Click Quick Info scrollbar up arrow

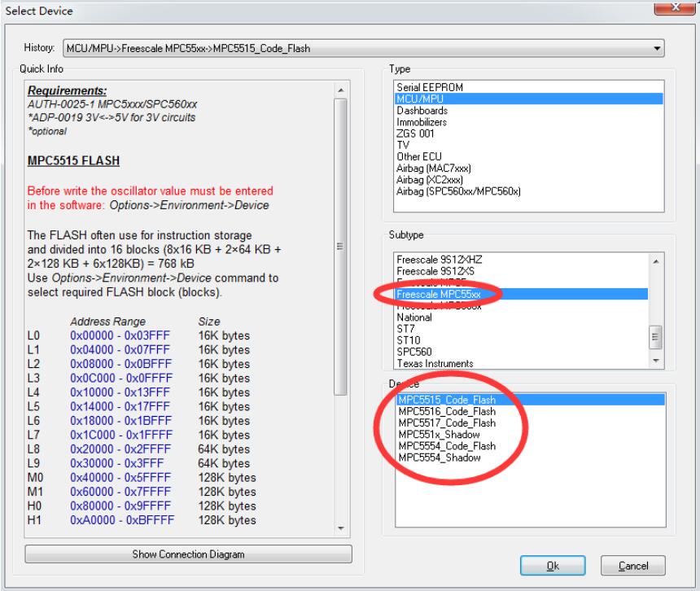(341, 90)
